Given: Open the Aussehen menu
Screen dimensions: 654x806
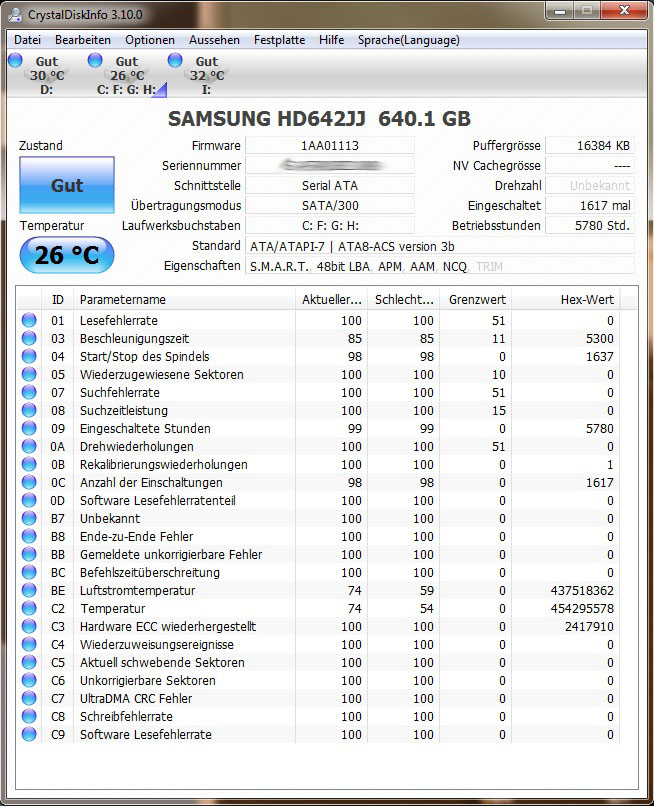Looking at the screenshot, I should 214,40.
